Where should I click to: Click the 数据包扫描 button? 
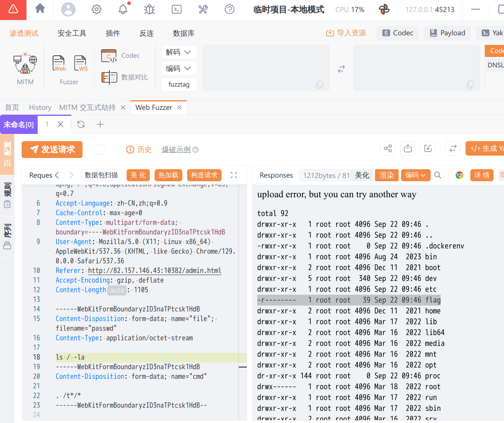[101, 175]
